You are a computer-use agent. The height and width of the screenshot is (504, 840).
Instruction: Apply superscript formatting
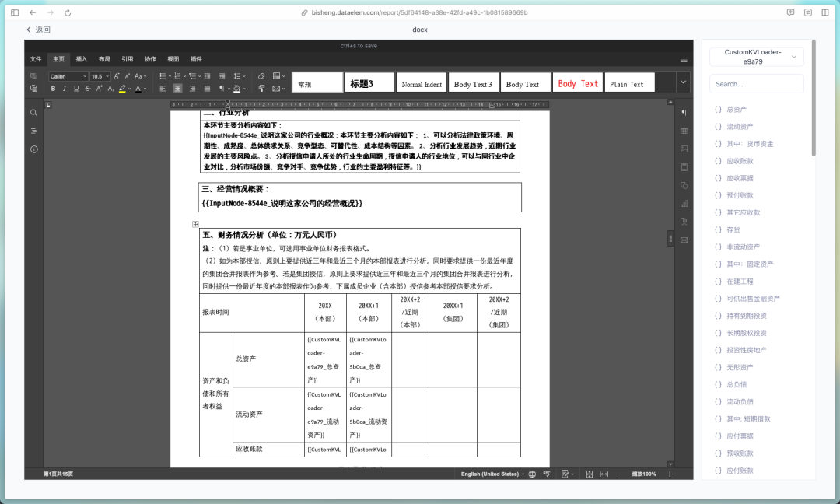[99, 89]
